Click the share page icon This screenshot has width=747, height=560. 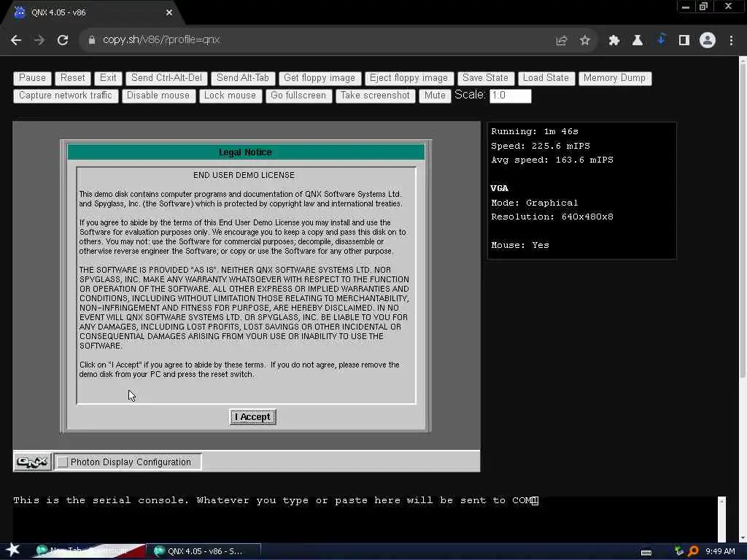(x=561, y=41)
